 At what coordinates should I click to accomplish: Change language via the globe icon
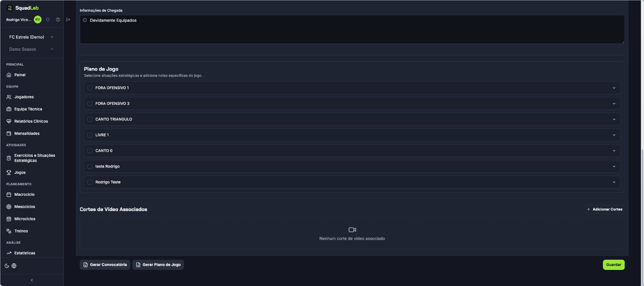pos(14,266)
